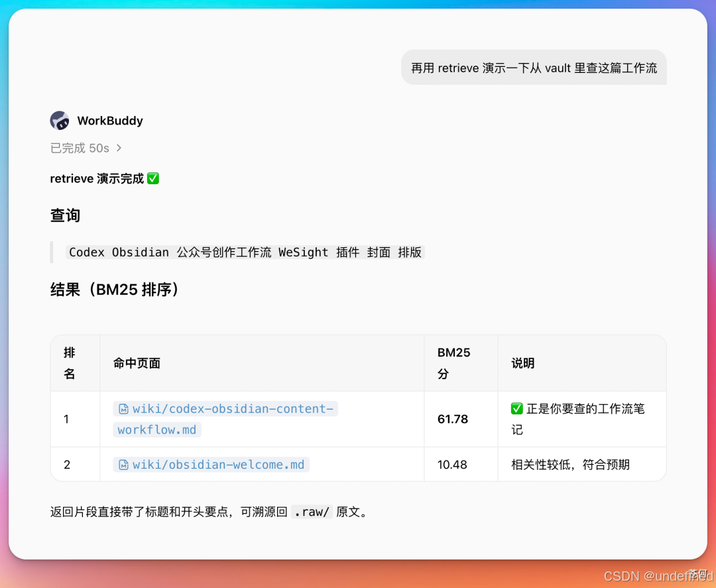Open wiki/obsidian-welcome.md file link
The width and height of the screenshot is (716, 588).
211,465
